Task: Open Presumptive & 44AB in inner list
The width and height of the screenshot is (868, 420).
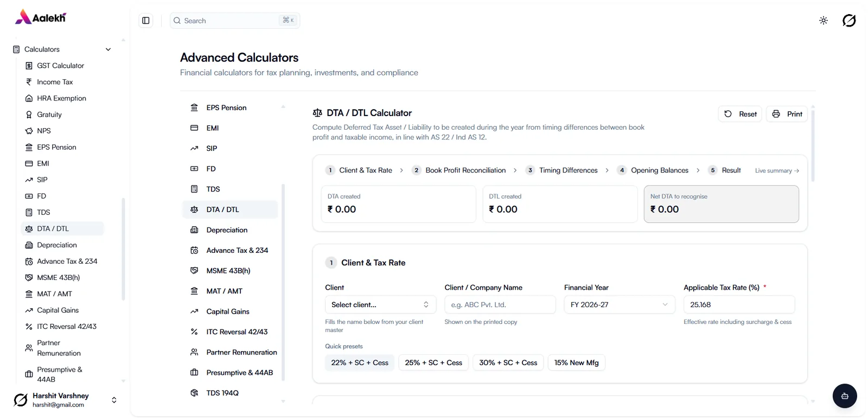Action: coord(230,373)
